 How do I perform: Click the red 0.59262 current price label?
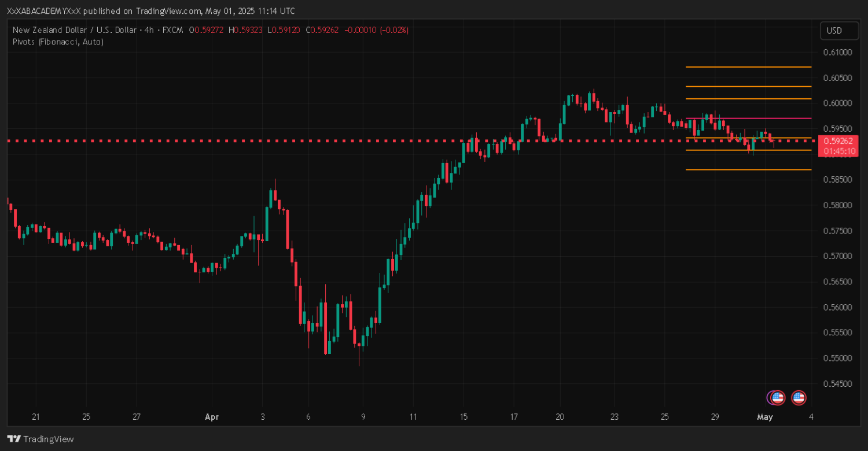838,141
